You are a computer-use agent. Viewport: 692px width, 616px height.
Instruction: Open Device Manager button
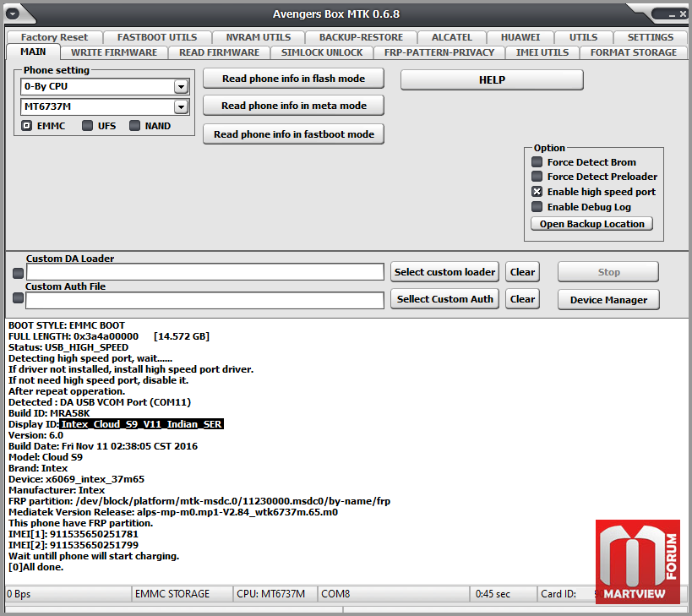pos(608,300)
